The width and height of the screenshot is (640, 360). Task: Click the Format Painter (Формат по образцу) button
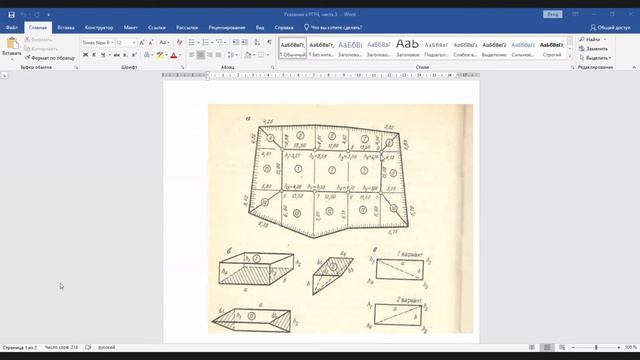(x=50, y=58)
